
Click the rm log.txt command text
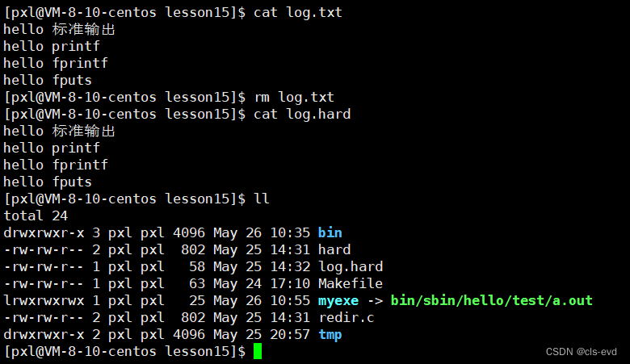coord(294,97)
